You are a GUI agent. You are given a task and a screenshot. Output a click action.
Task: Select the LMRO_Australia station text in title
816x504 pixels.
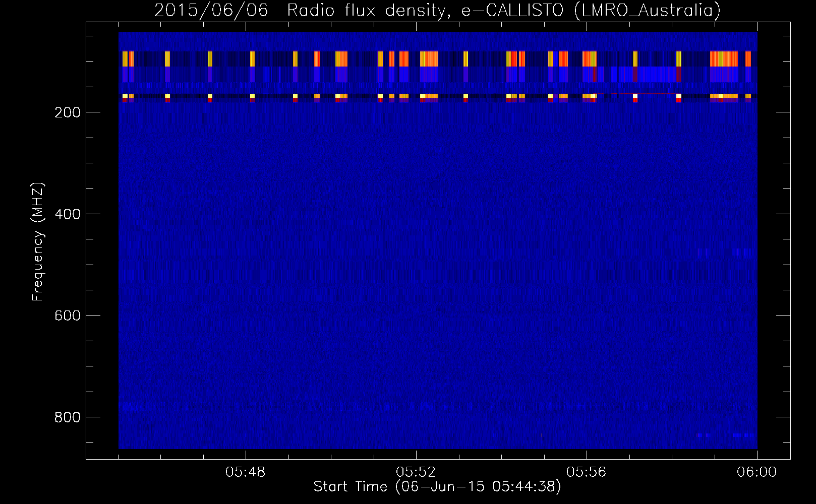point(647,10)
